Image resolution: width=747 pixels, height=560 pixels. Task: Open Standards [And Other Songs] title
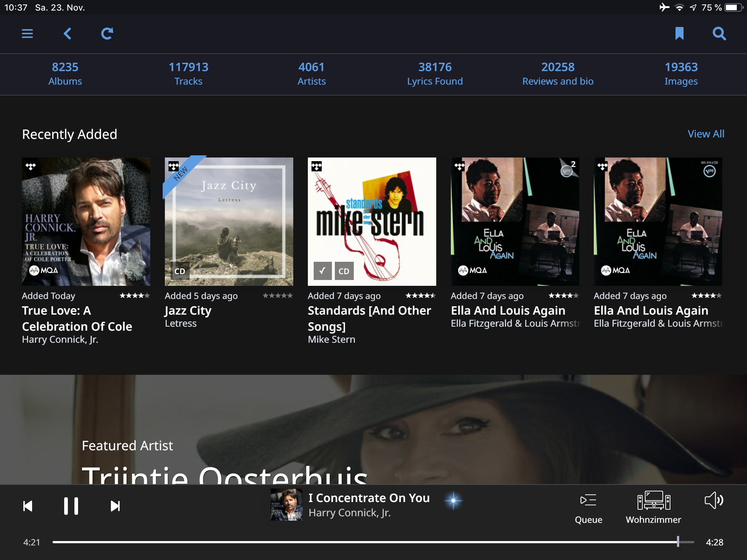369,318
